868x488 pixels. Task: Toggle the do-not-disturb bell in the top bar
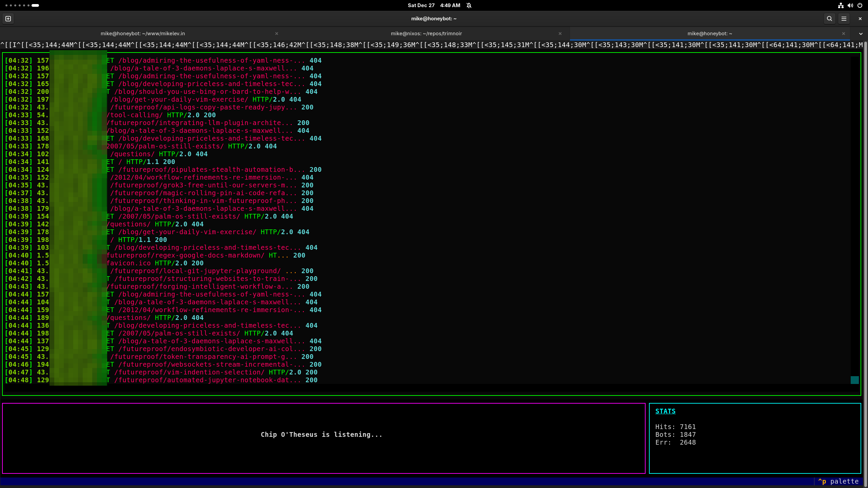[x=469, y=5]
